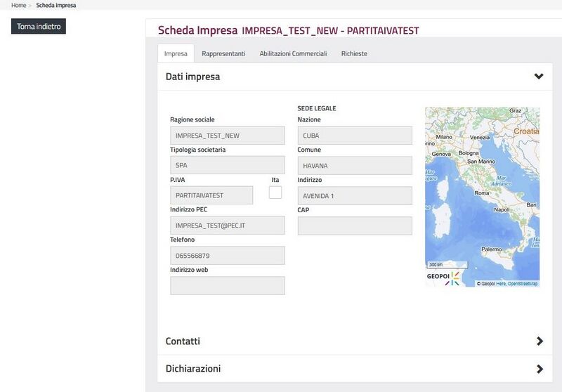
Task: Collapse the Dati impresa section chevron
Action: tap(538, 77)
